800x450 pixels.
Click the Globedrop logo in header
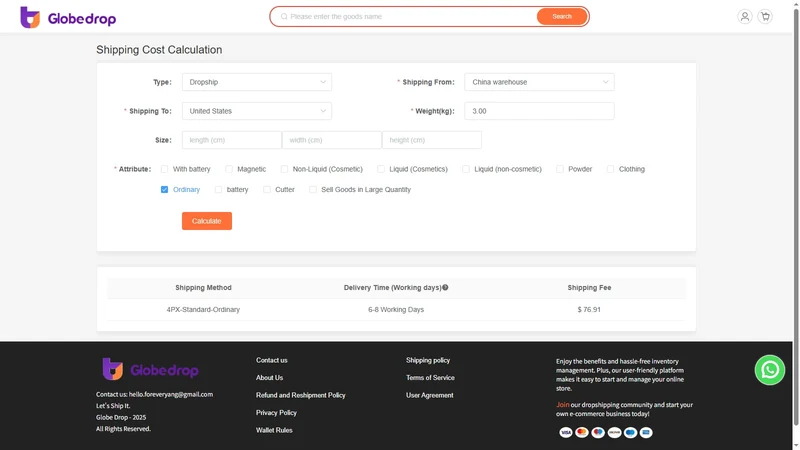[x=68, y=17]
